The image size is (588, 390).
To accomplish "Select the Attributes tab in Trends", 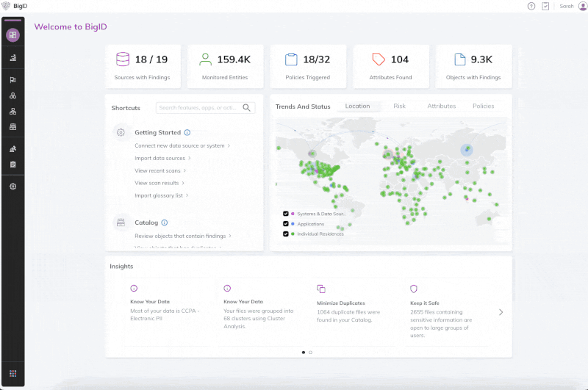I will [441, 106].
